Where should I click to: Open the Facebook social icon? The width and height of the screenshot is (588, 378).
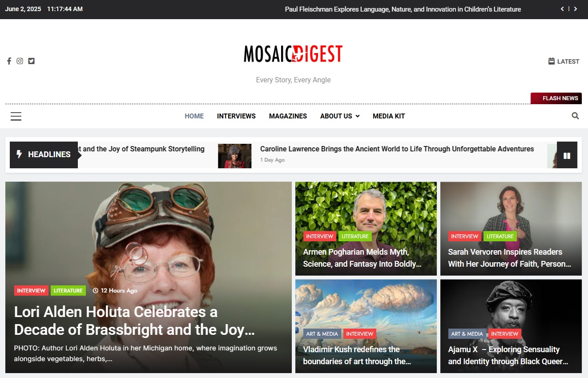9,61
